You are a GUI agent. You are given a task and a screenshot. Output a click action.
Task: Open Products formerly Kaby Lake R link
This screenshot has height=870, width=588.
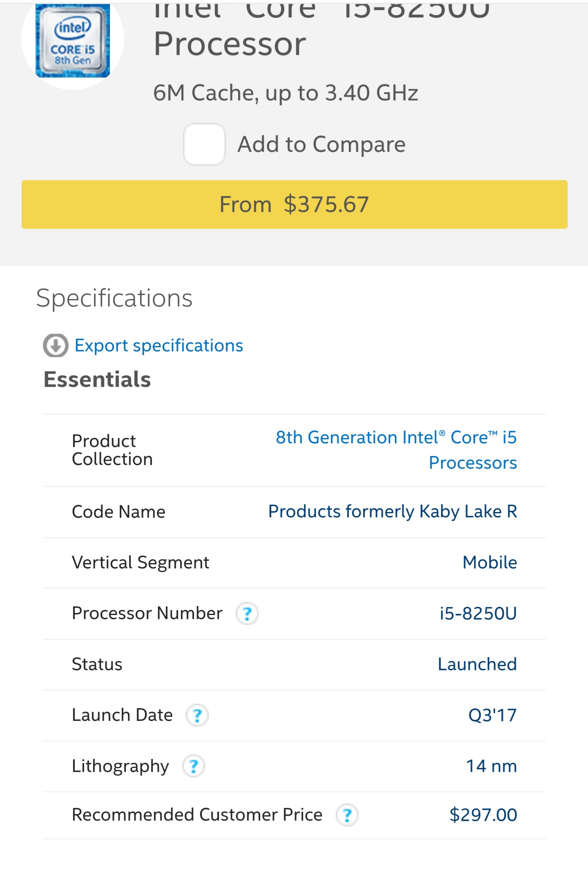click(x=392, y=512)
